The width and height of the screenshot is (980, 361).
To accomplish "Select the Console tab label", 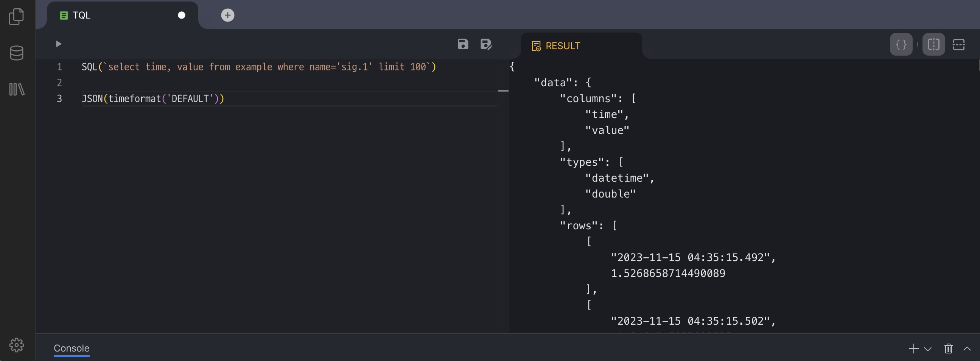I will (72, 348).
